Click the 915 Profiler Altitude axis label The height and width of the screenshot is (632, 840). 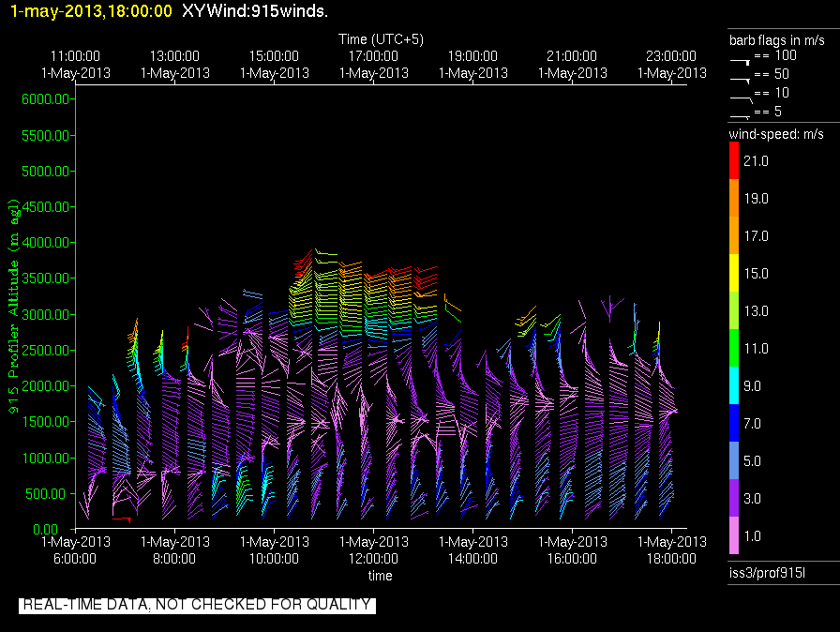click(15, 305)
